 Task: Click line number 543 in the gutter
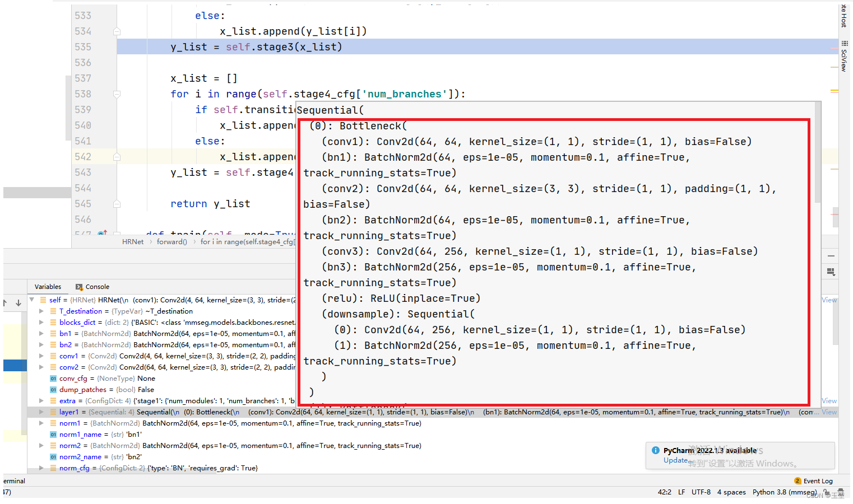[83, 172]
